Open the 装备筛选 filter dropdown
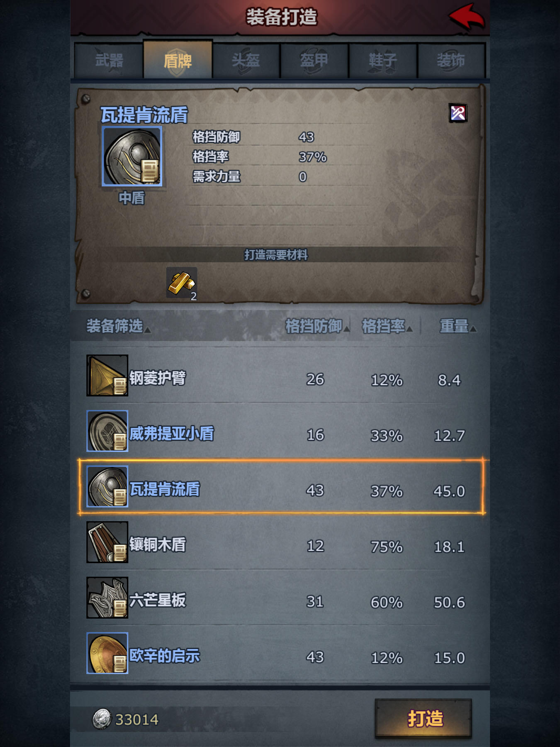The height and width of the screenshot is (747, 560). (118, 326)
